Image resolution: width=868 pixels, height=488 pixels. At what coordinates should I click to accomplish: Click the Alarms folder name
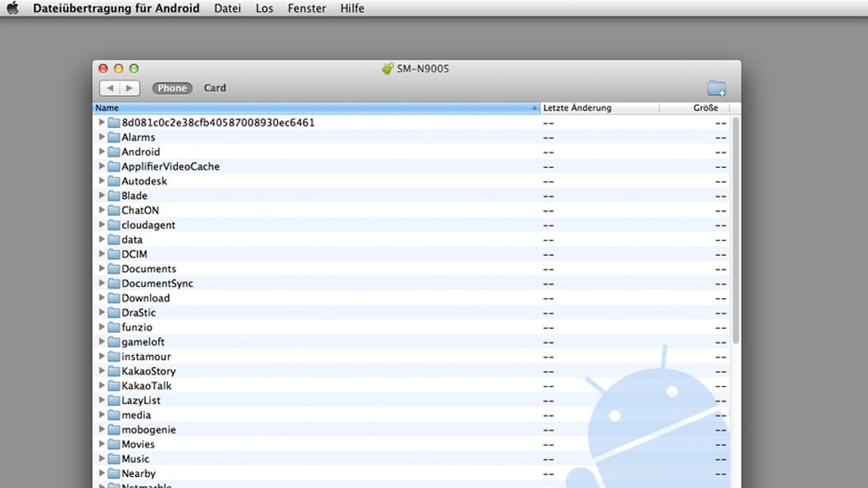pyautogui.click(x=138, y=137)
